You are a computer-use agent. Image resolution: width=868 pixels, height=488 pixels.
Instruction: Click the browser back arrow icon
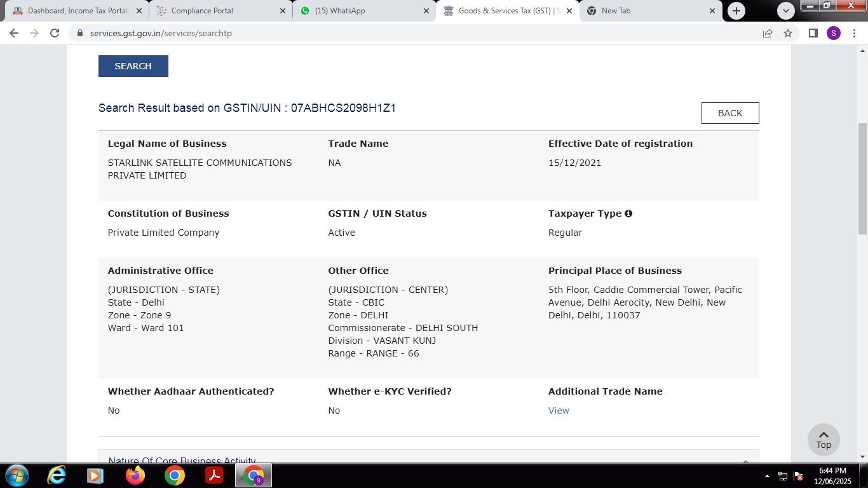point(14,33)
